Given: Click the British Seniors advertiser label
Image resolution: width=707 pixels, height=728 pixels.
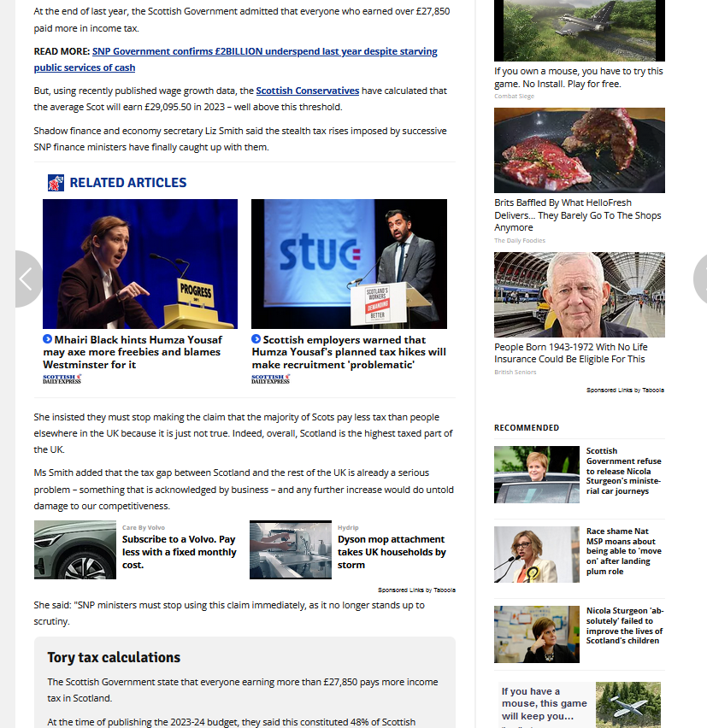Looking at the screenshot, I should pos(516,372).
